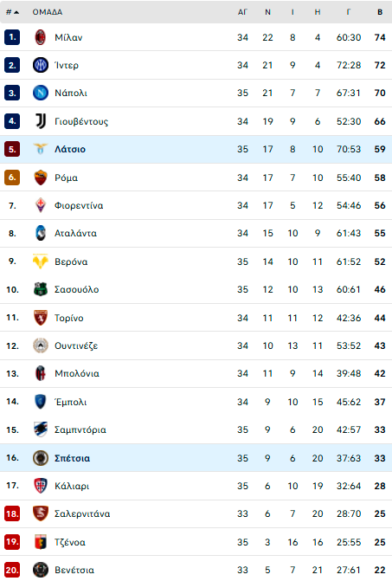The width and height of the screenshot is (392, 581).
Task: Open the Σπέτσια team link
Action: (x=72, y=458)
